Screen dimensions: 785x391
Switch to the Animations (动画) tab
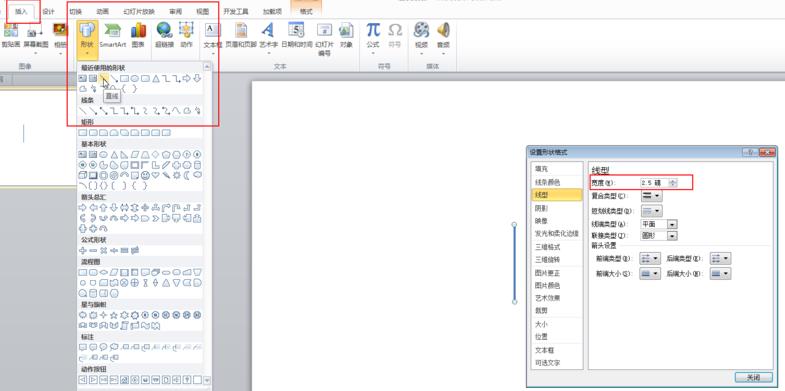point(103,12)
